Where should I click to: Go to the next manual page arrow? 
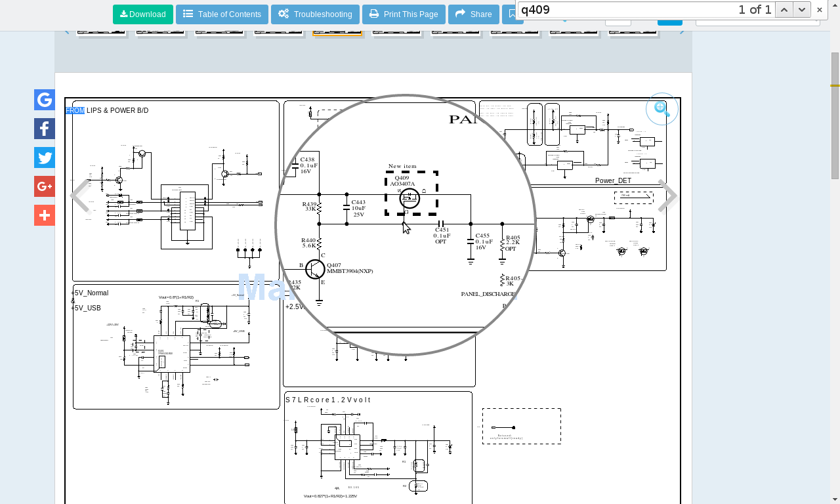click(667, 196)
